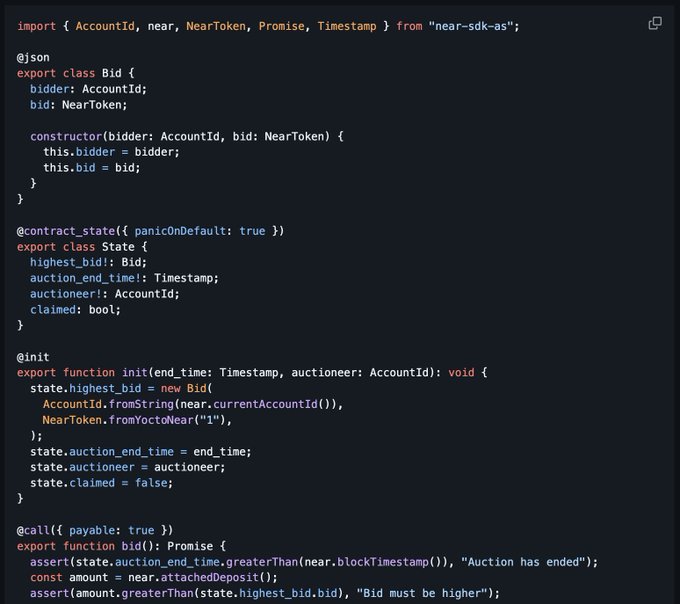The height and width of the screenshot is (604, 680).
Task: Click "state.auctioneer = auctioneer;" line
Action: [128, 467]
